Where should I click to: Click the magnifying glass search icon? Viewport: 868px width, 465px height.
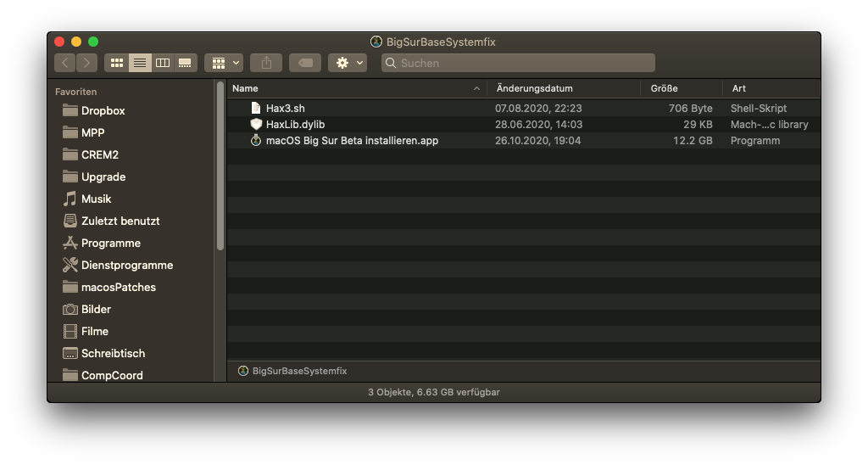pyautogui.click(x=391, y=63)
